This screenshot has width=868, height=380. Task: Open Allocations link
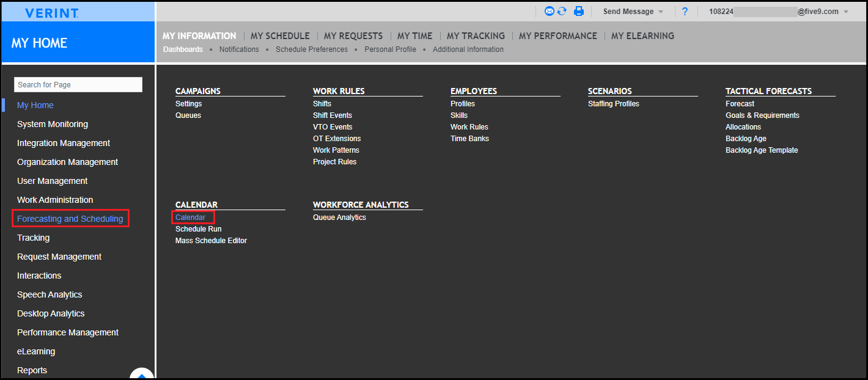coord(743,127)
